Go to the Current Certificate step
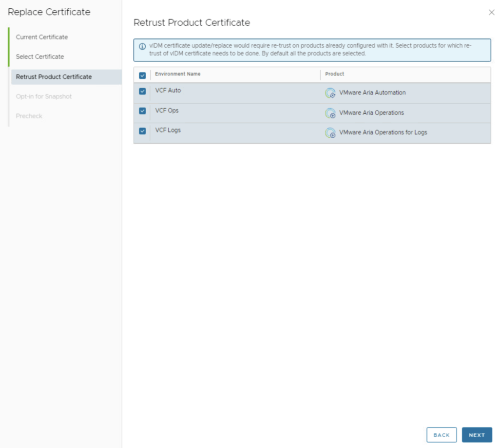This screenshot has width=499, height=448. pyautogui.click(x=42, y=37)
